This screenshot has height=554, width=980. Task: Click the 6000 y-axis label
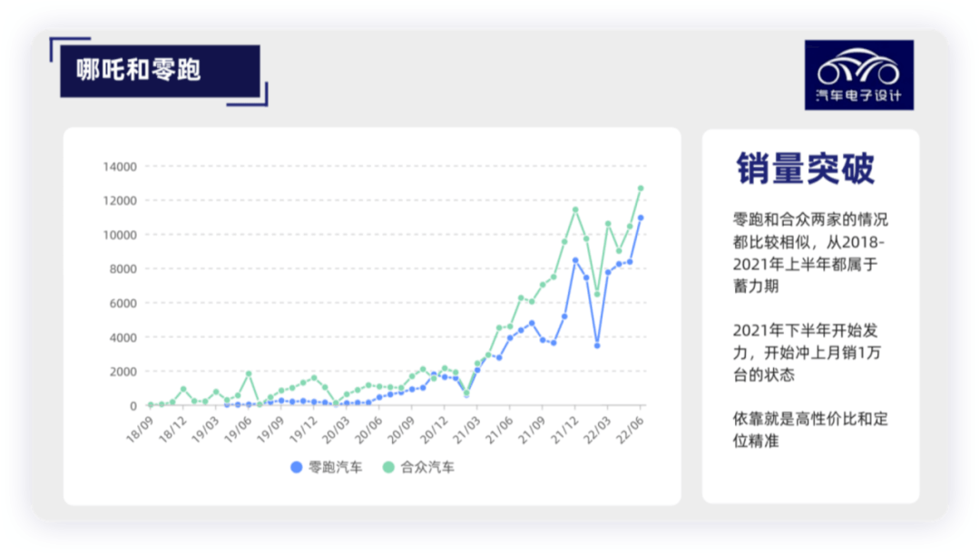click(123, 303)
